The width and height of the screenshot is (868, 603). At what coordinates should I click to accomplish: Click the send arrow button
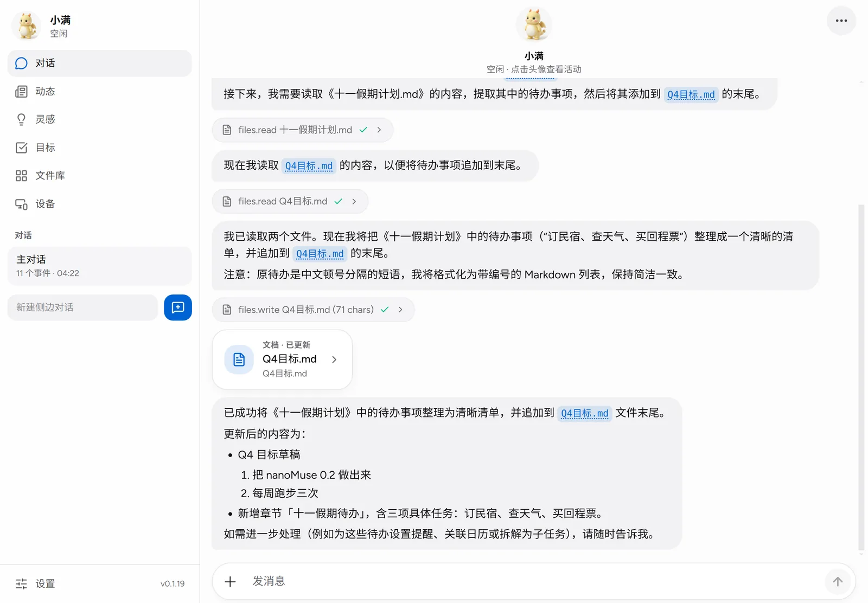coord(838,582)
